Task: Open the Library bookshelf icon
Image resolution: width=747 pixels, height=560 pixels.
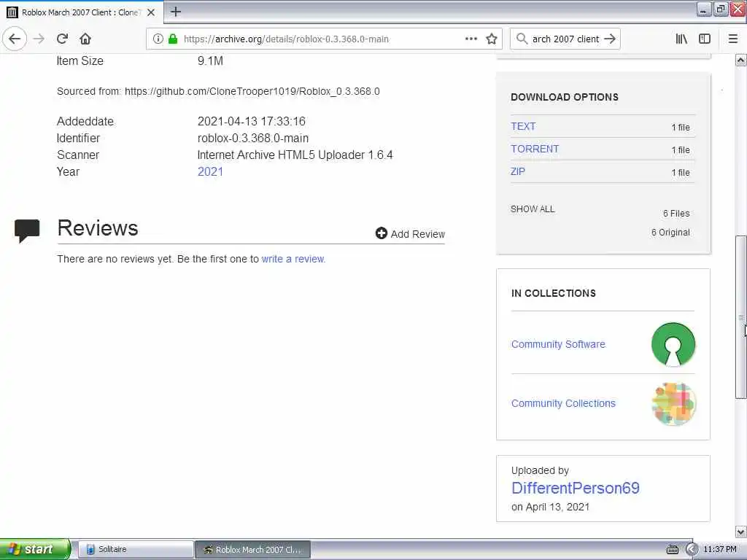Action: tap(681, 39)
